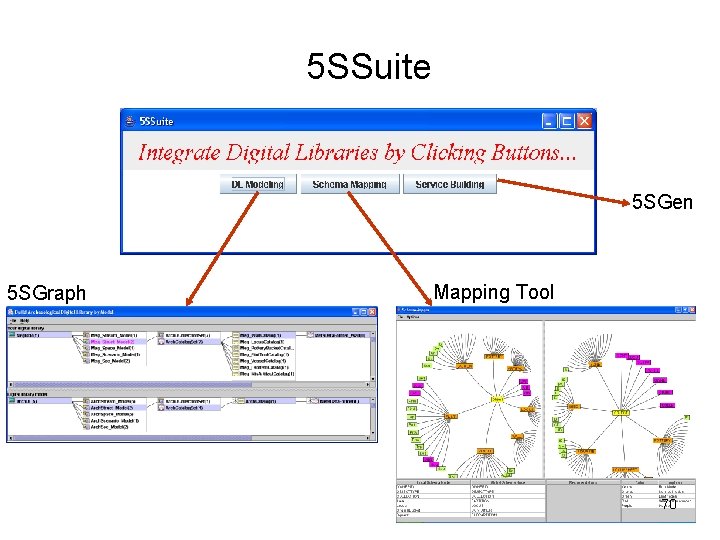
Task: Click yellow center node in left mapping graph
Action: point(497,399)
